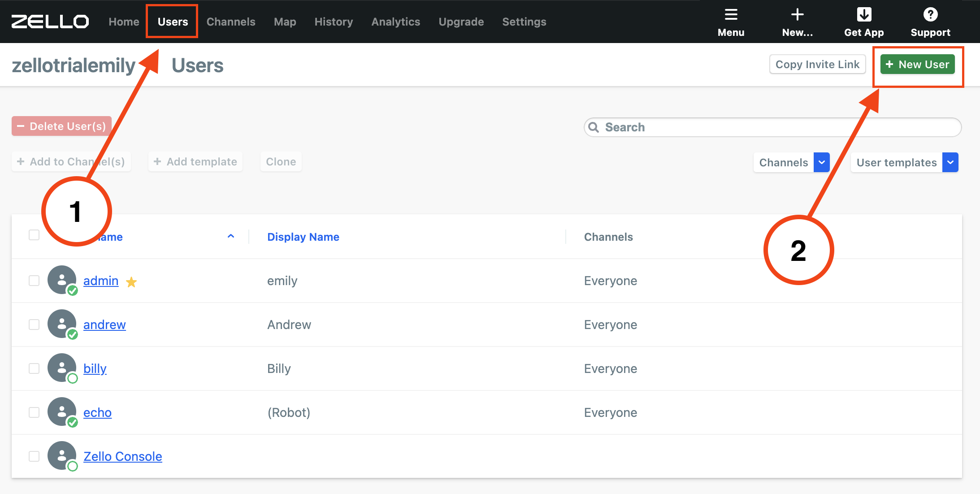Click the Channels column header
980x494 pixels.
(x=608, y=237)
